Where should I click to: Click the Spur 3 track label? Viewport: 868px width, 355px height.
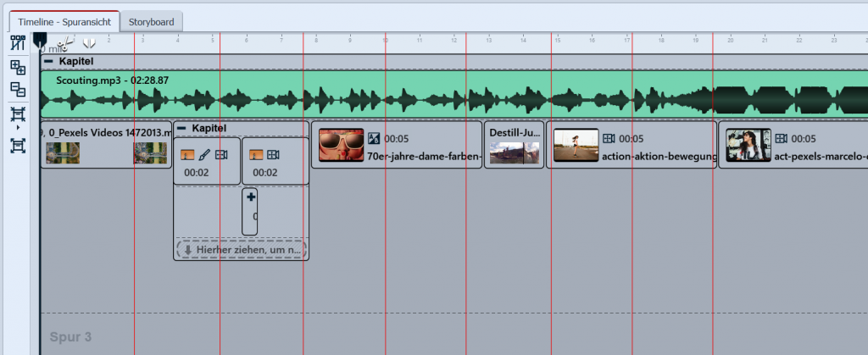(x=70, y=336)
